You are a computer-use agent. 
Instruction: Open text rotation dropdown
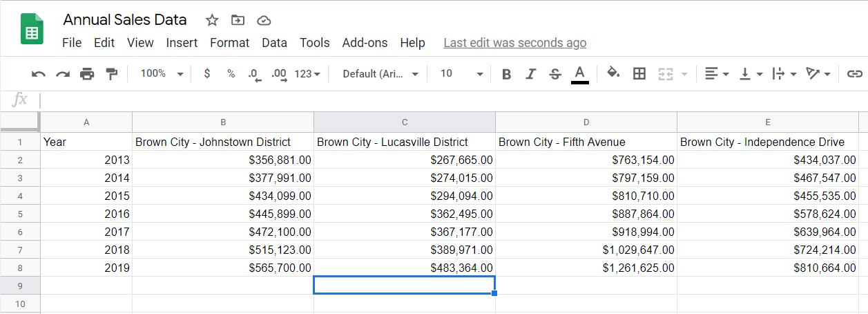click(818, 74)
